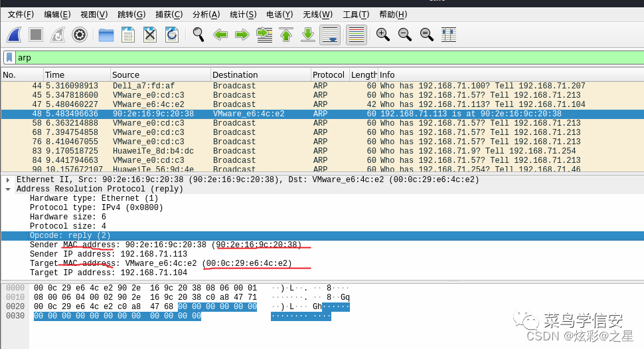Select Sender IP address 192.168.71.113 field

click(108, 254)
